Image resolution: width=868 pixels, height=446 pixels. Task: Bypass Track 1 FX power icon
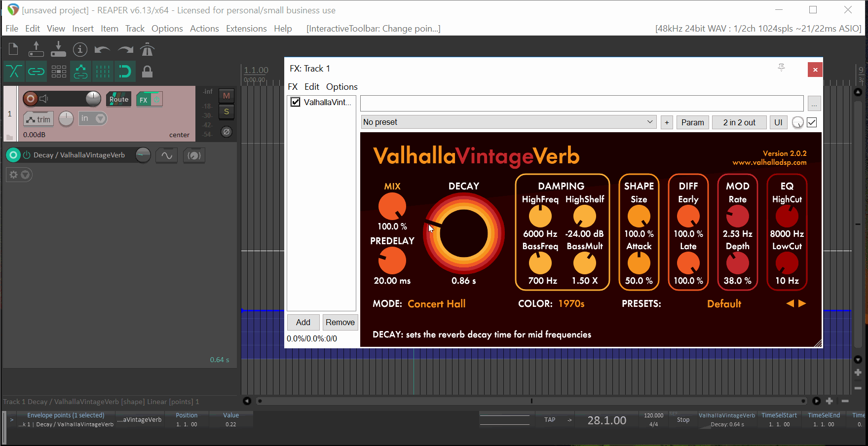(157, 100)
